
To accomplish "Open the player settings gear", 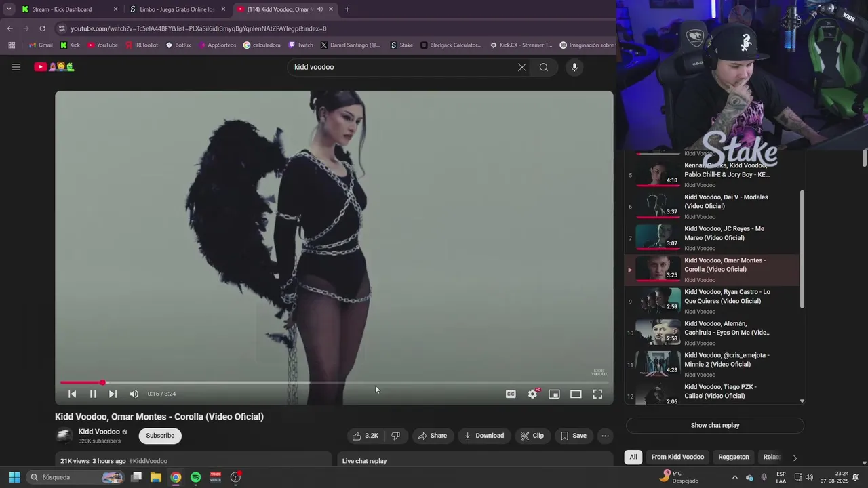I will 533,394.
